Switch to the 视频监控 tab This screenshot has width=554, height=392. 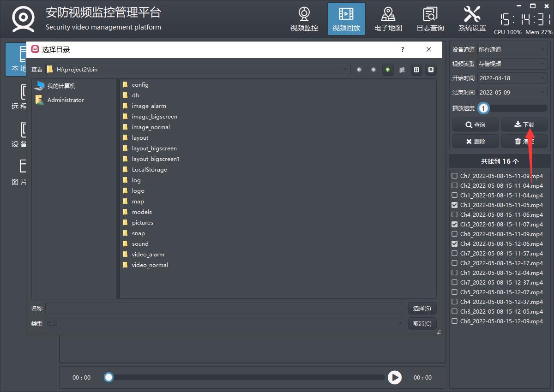point(304,19)
